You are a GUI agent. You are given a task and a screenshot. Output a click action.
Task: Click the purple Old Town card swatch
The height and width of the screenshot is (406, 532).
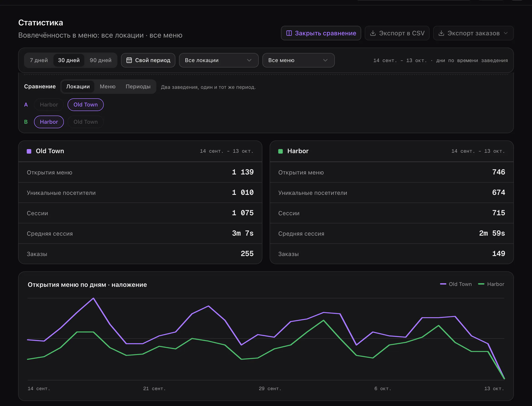coord(29,151)
